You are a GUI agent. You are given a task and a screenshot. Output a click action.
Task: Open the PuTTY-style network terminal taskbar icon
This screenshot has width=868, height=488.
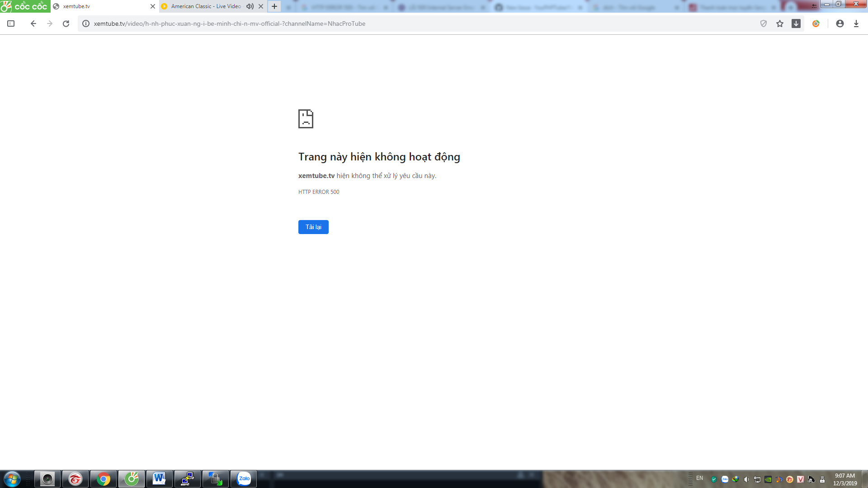pyautogui.click(x=188, y=479)
